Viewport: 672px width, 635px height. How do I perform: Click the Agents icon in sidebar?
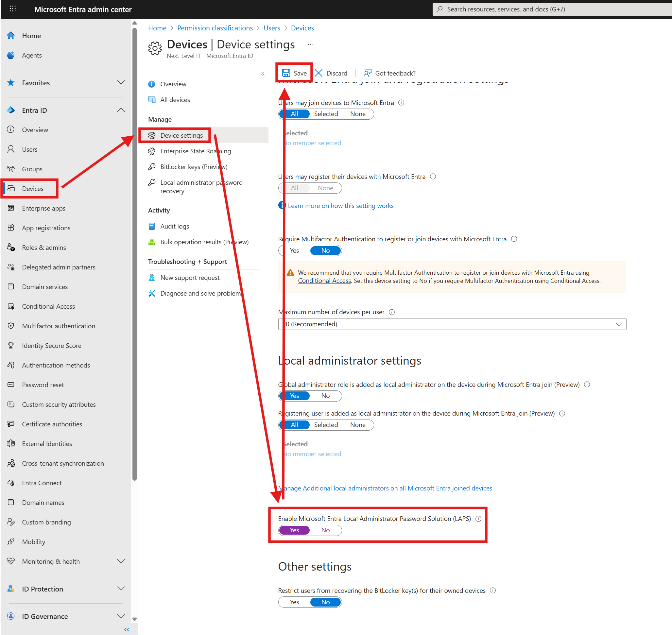(11, 55)
